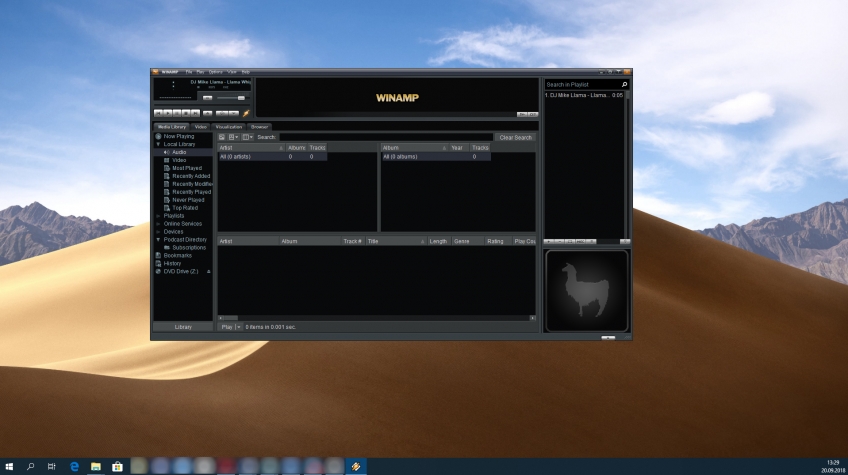Switch to the Video tab
Image resolution: width=848 pixels, height=475 pixels.
[201, 127]
